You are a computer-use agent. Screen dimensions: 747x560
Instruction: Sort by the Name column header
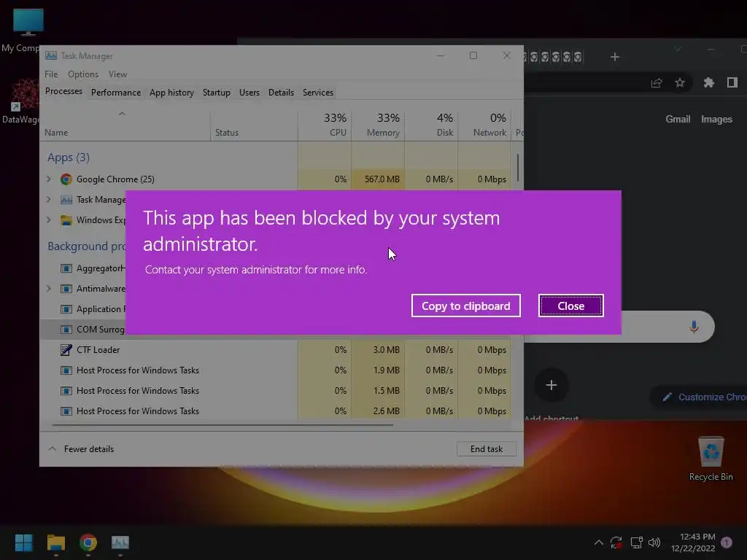(x=125, y=125)
